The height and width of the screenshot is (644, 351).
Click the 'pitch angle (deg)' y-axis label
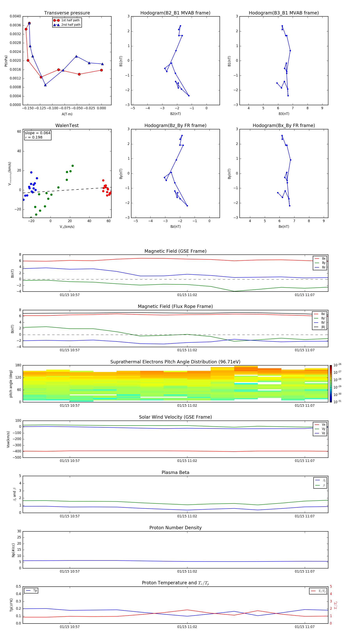tap(11, 384)
